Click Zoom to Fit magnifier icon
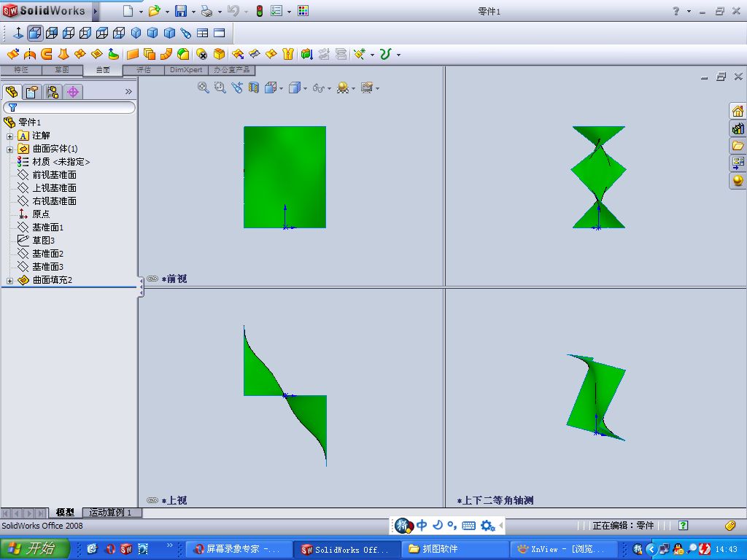The height and width of the screenshot is (560, 747). [x=204, y=87]
